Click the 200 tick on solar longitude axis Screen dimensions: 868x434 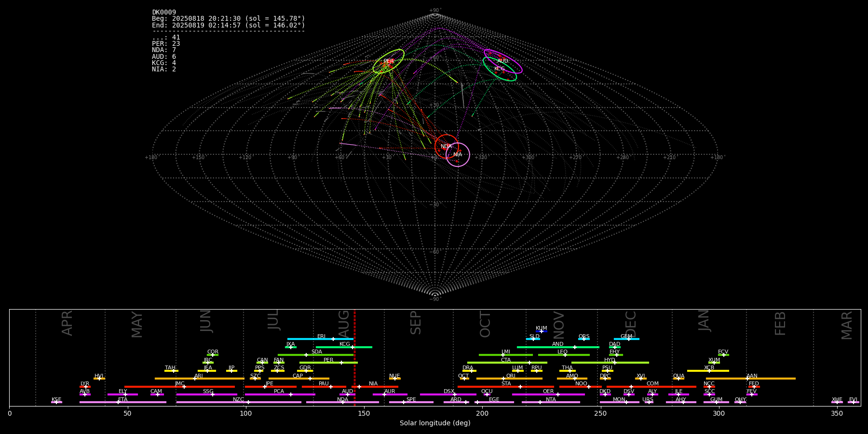point(482,413)
